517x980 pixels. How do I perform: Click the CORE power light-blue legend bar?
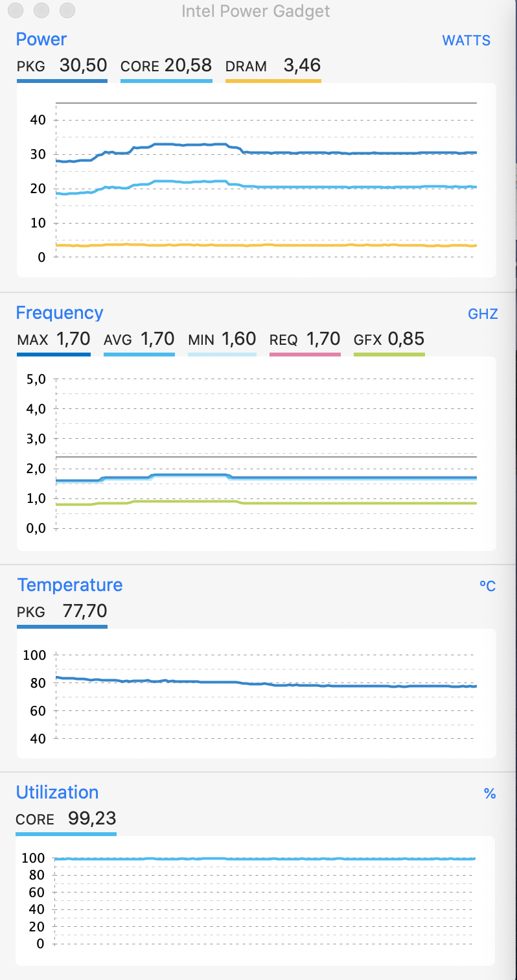point(167,81)
